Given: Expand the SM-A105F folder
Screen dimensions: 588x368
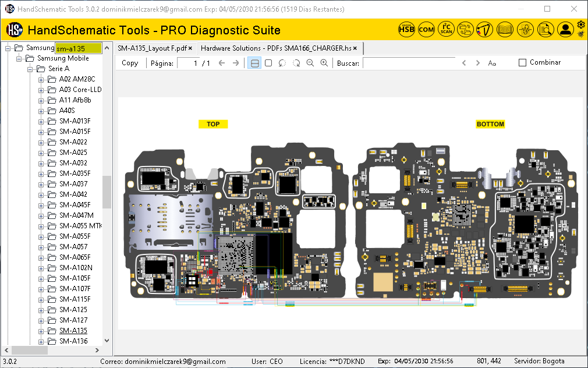Looking at the screenshot, I should pyautogui.click(x=41, y=279).
